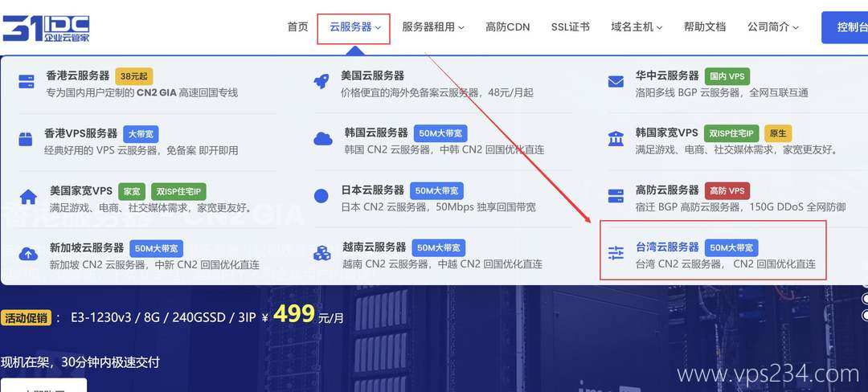Open 帮助文档 page
868x392 pixels.
[x=704, y=27]
